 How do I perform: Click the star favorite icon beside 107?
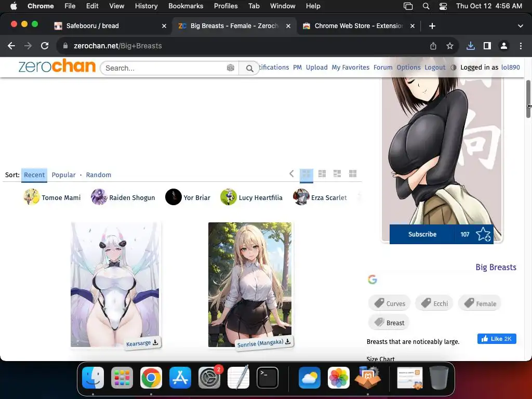(483, 234)
